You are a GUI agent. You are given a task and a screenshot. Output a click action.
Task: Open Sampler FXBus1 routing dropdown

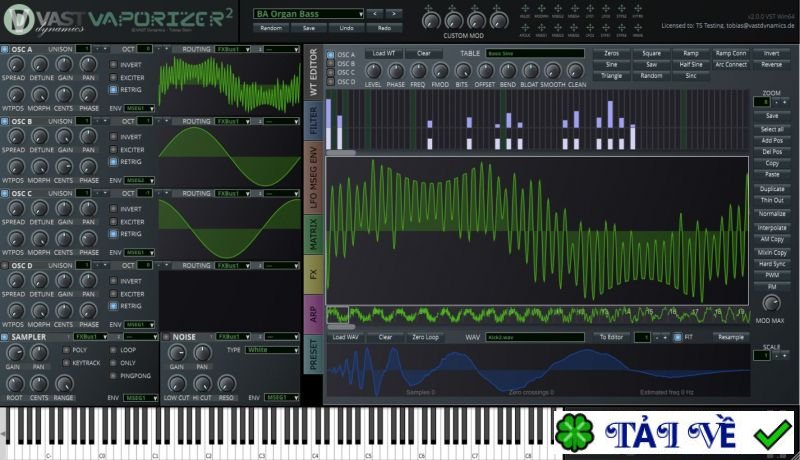[90, 337]
